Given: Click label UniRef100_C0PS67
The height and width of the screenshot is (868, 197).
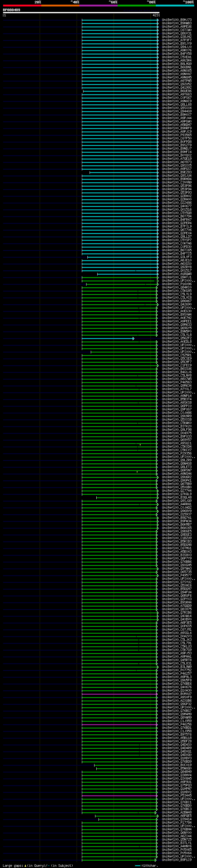Looking at the screenshot, I should coord(176,98).
